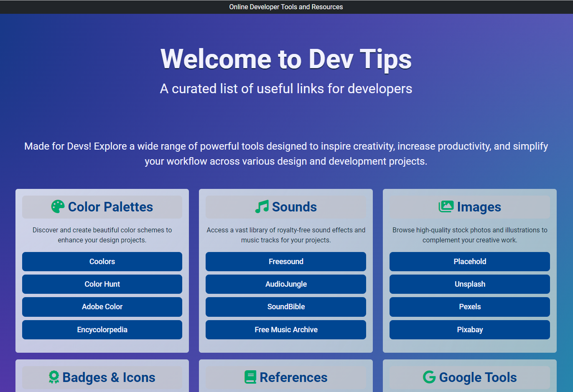Open the SoundBible link

tap(286, 307)
